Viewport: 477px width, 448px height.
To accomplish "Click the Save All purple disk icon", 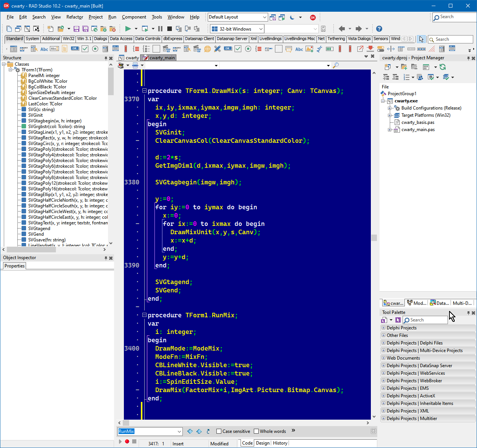I will click(x=85, y=29).
